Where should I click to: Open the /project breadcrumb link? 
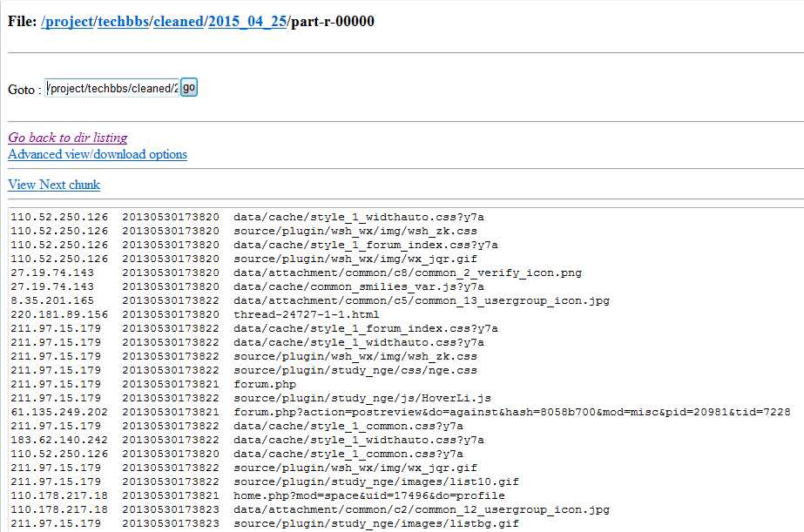pyautogui.click(x=67, y=22)
